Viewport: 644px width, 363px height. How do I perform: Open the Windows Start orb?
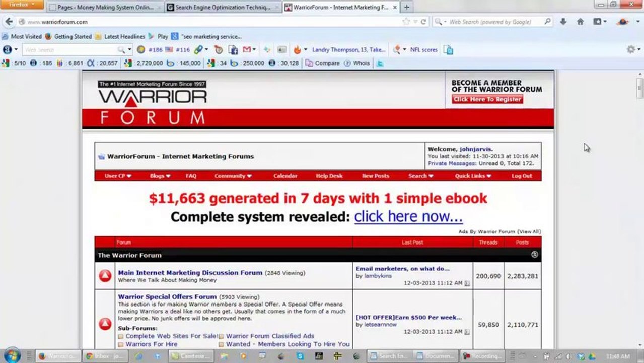[x=11, y=355]
